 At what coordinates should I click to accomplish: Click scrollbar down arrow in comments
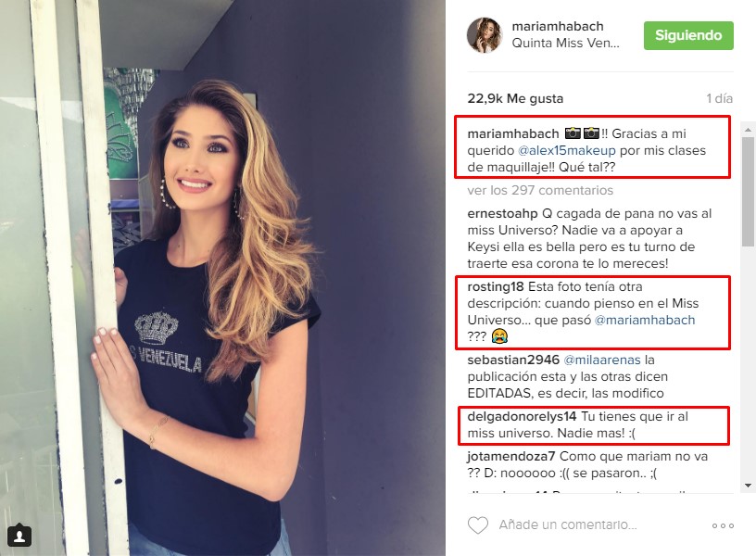tap(748, 486)
